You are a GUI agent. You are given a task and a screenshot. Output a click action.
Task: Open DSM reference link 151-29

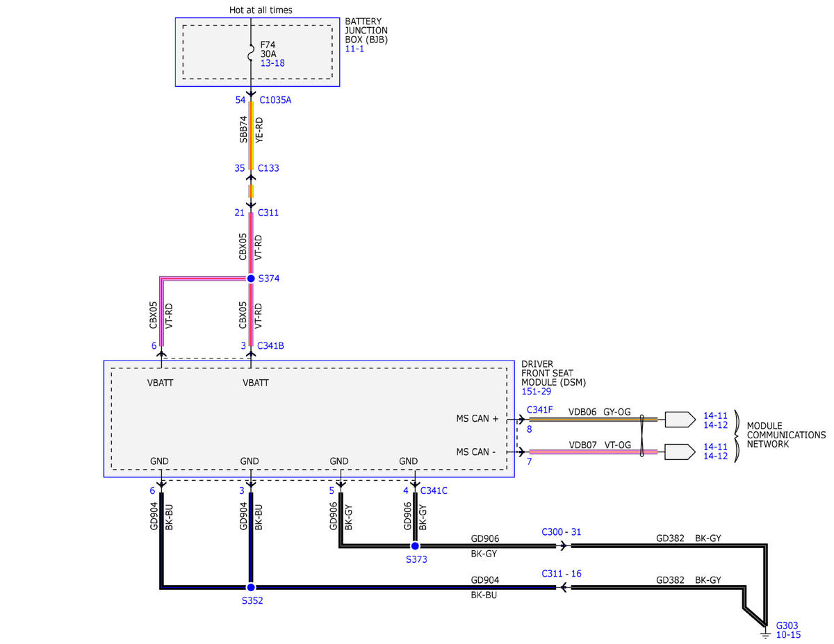tap(537, 393)
